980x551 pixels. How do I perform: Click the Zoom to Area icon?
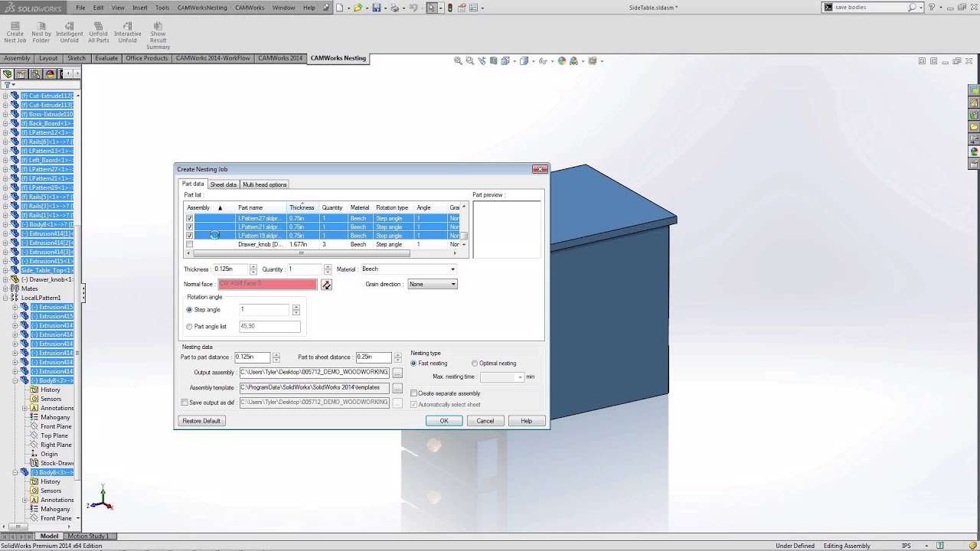coord(469,60)
